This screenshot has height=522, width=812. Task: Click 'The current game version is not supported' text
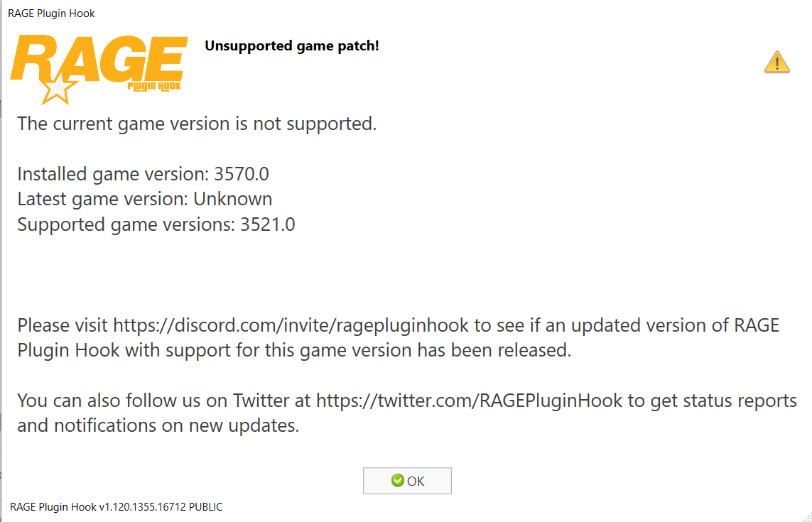click(197, 124)
